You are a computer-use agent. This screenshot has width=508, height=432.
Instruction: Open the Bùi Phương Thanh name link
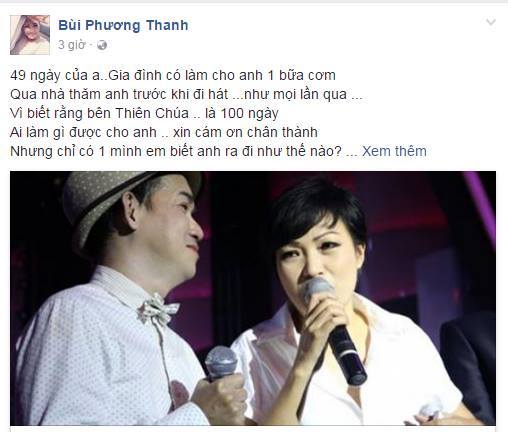(x=123, y=25)
